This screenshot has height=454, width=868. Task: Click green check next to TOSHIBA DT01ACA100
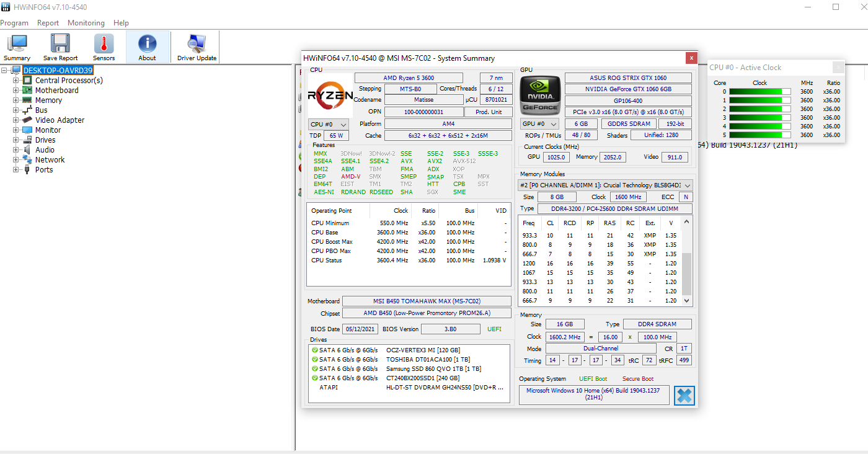[x=315, y=359]
